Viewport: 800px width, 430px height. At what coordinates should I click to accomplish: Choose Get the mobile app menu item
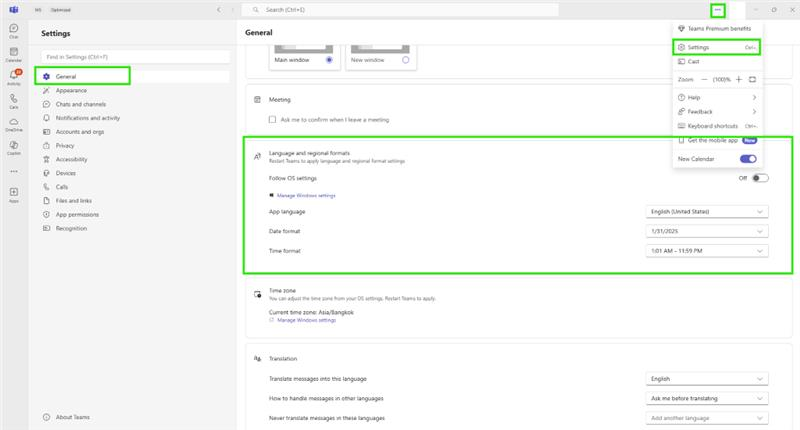click(717, 140)
